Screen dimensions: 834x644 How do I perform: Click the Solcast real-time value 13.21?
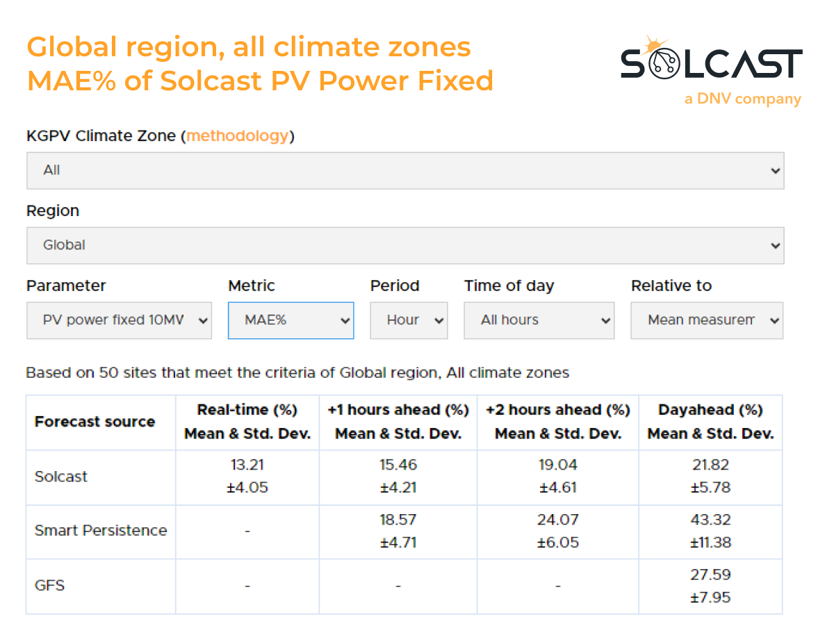pos(247,465)
